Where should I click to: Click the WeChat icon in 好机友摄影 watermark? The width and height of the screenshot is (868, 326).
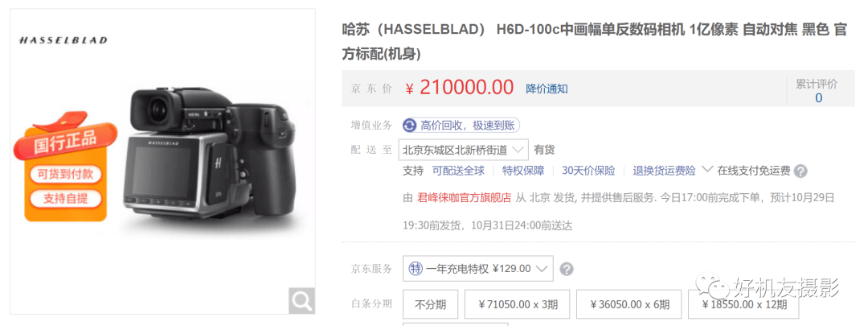click(x=712, y=288)
